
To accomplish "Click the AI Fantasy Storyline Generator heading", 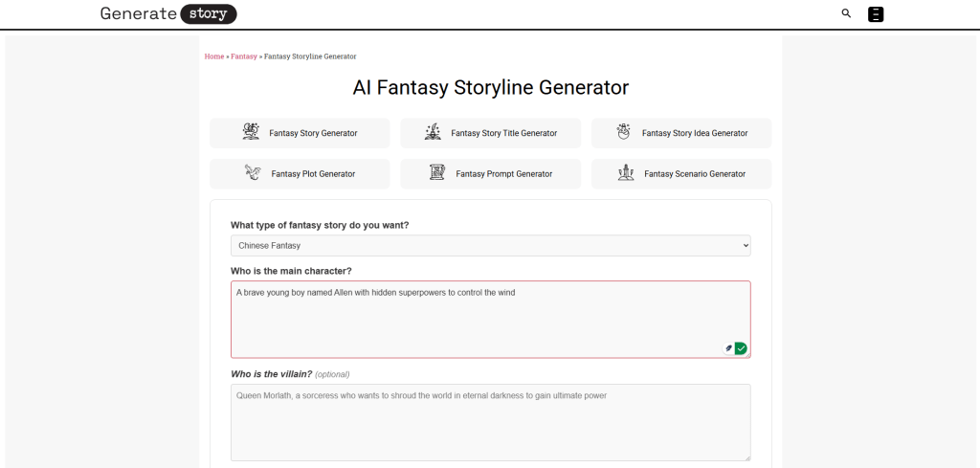I will point(491,87).
